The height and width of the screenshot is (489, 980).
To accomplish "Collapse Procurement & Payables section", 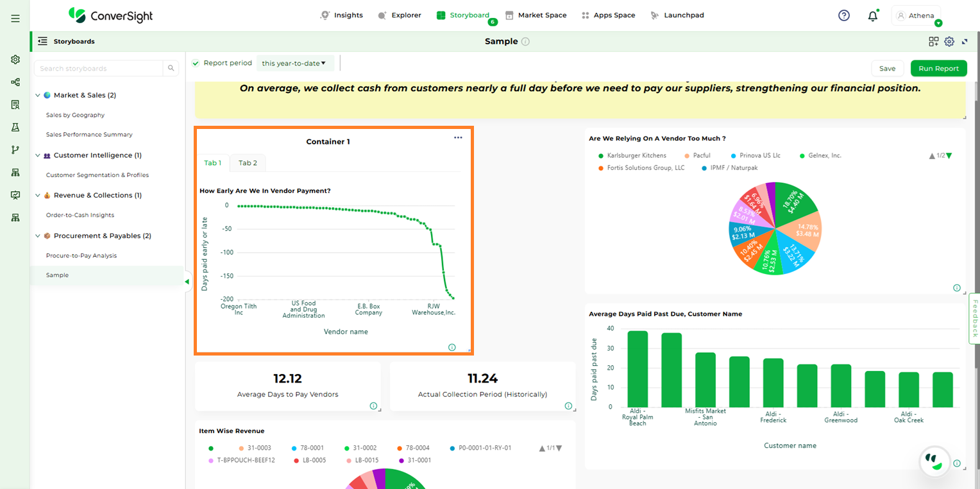I will [x=37, y=236].
